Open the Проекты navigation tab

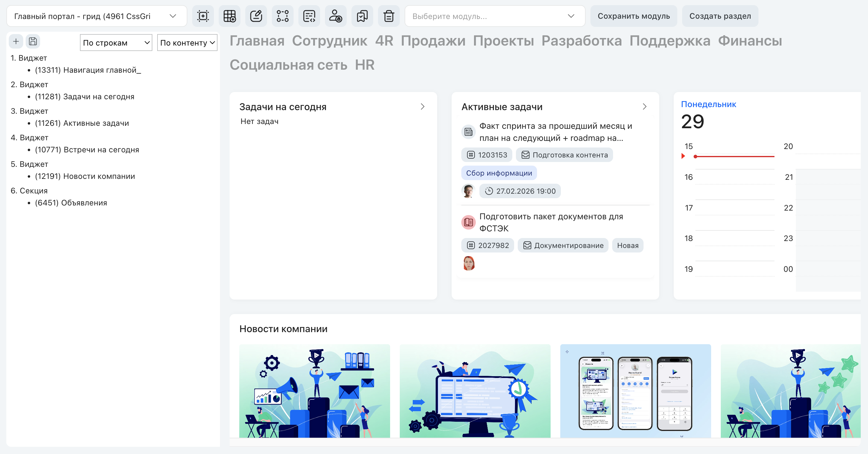(x=504, y=41)
